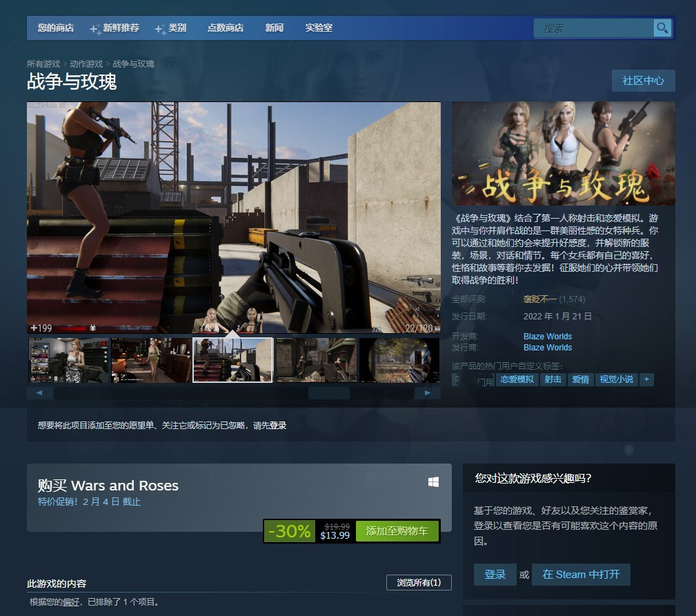Click into the 搜索 store search field
Image resolution: width=696 pixels, height=616 pixels.
(x=594, y=28)
